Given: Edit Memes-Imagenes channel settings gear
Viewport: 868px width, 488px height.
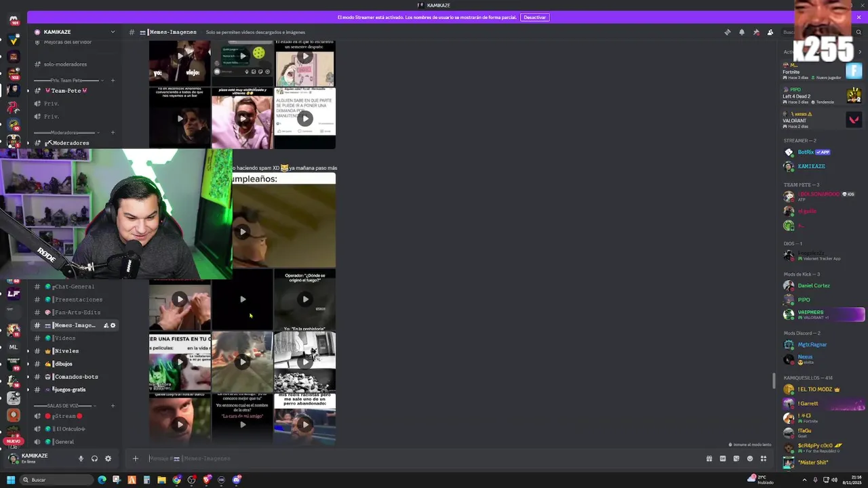Looking at the screenshot, I should pyautogui.click(x=113, y=325).
